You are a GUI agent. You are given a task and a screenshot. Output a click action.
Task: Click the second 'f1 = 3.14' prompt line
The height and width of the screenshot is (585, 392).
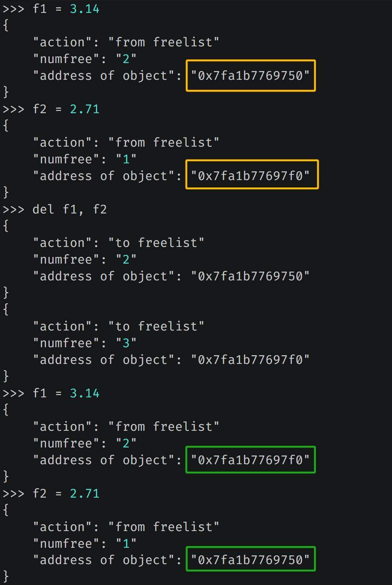(51, 393)
